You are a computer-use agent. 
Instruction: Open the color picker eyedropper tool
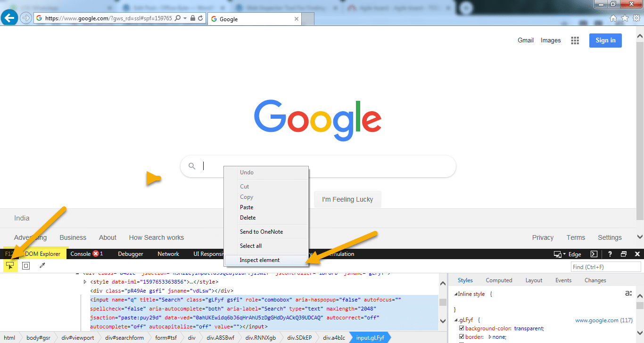42,266
